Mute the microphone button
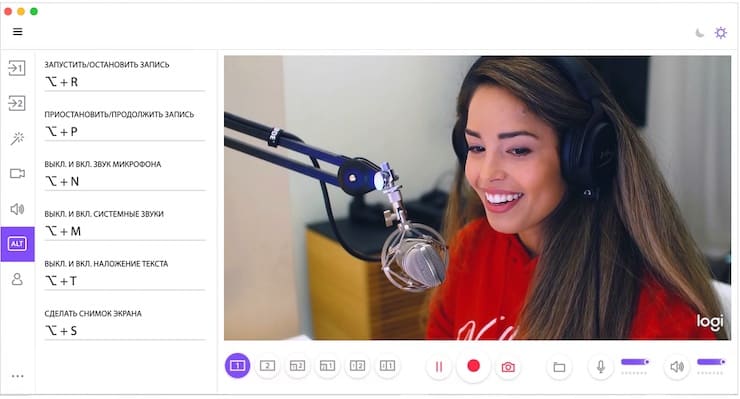This screenshot has height=399, width=740. (600, 366)
